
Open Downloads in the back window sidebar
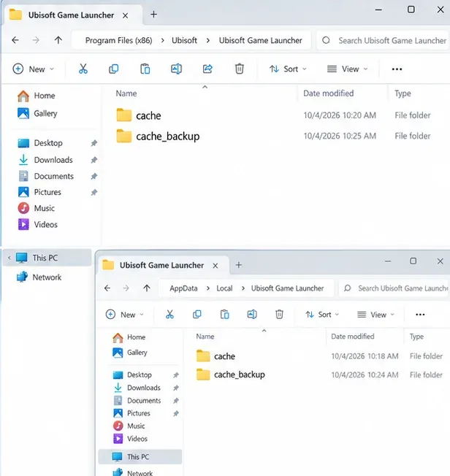53,160
